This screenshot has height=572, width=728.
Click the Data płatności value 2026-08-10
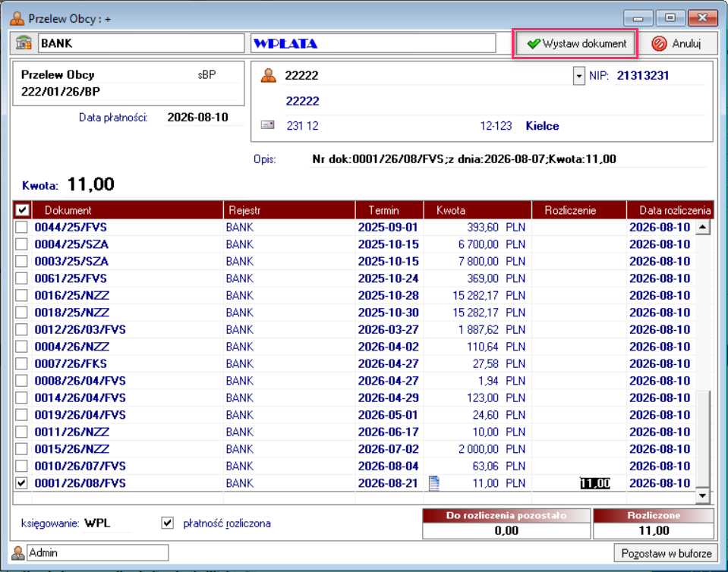coord(198,118)
